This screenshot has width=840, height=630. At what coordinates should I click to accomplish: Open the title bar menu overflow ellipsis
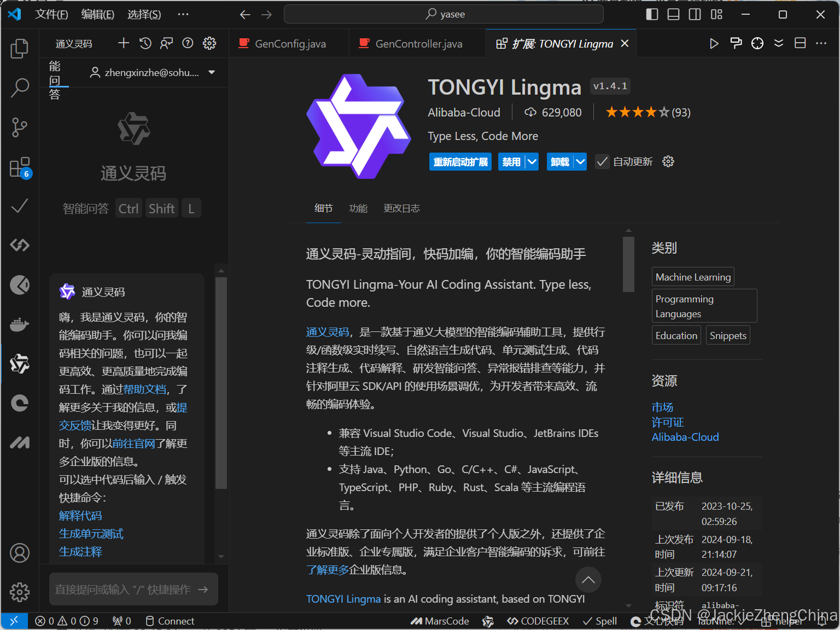[183, 14]
